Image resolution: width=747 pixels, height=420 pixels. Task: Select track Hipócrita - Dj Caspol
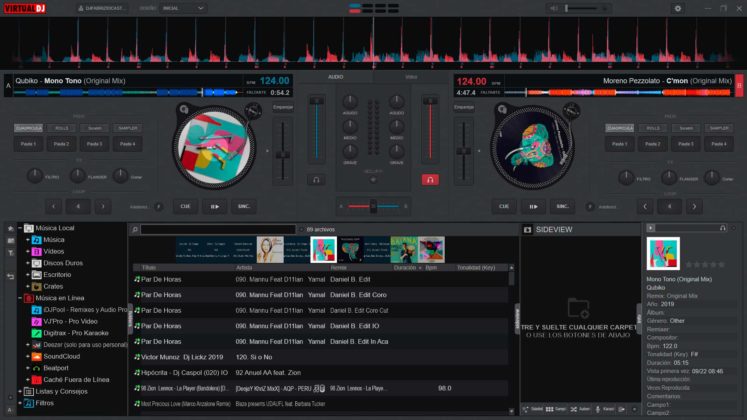[x=321, y=373]
